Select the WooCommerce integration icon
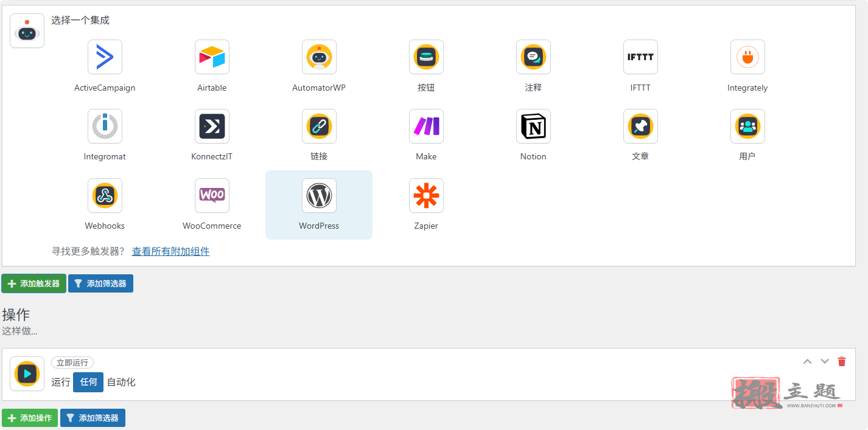The image size is (868, 430). [212, 196]
